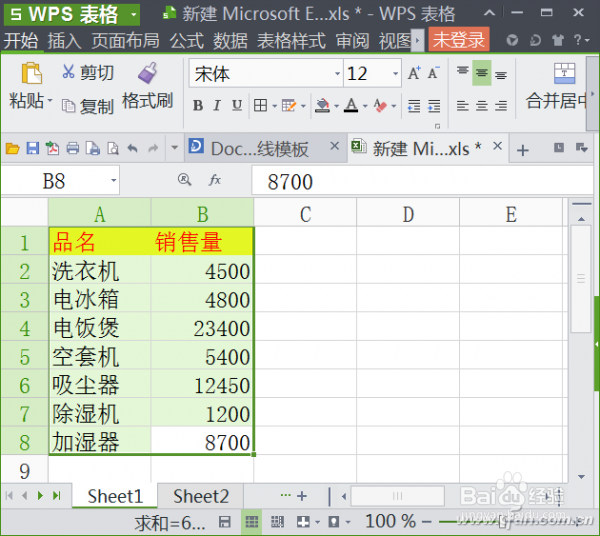
Task: Apply font color A swatch
Action: point(351,105)
